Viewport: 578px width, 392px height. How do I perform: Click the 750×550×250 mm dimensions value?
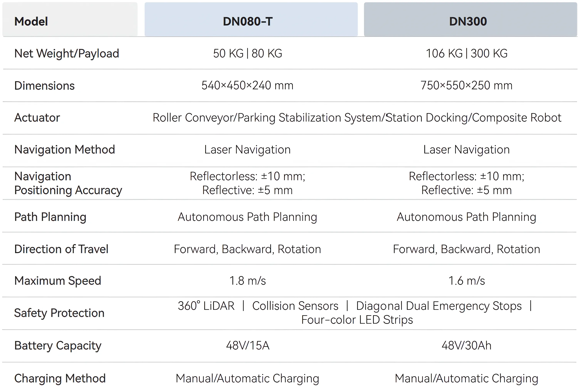point(467,85)
